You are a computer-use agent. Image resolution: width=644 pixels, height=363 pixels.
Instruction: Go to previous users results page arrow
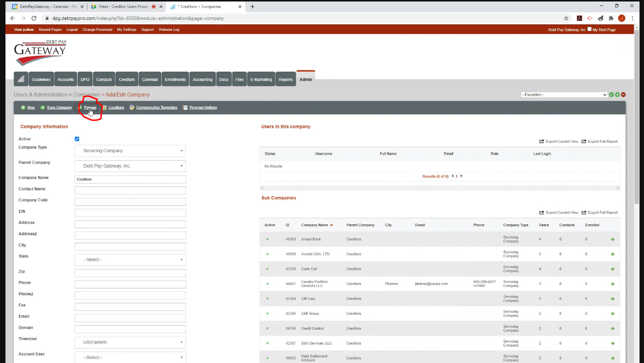(453, 176)
